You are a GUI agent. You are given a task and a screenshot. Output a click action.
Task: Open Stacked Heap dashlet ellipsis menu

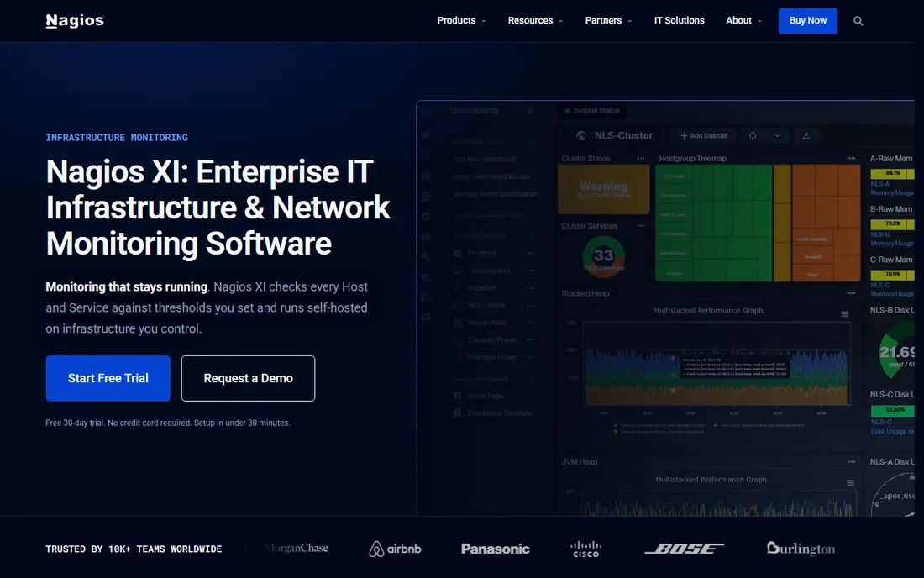[x=852, y=293]
